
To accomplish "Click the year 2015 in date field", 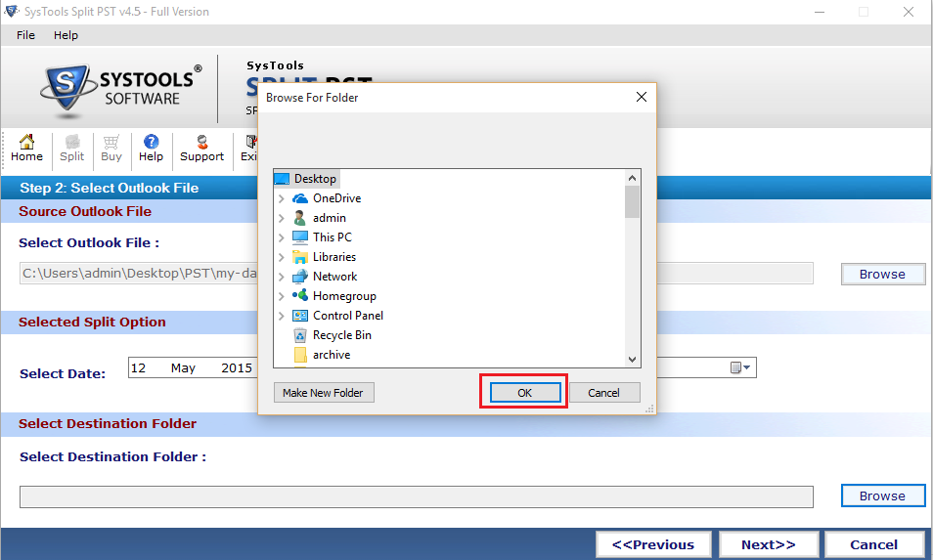I will coord(237,368).
